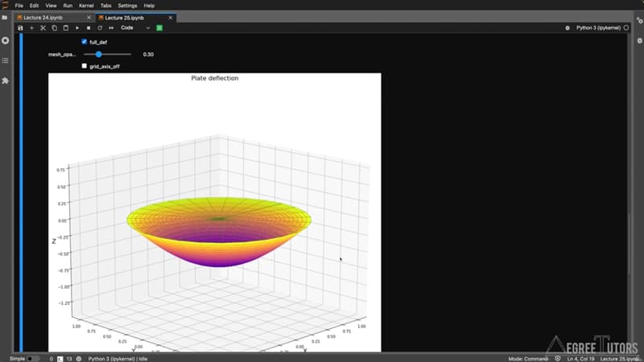Screen dimensions: 644x362
Task: Click the terminals count icon in status bar
Action: pos(60,359)
